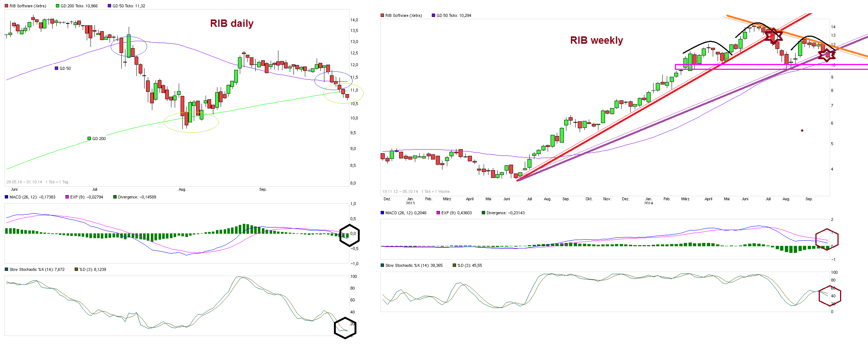Click the 'Nov.' month label on weekly axis

click(607, 199)
